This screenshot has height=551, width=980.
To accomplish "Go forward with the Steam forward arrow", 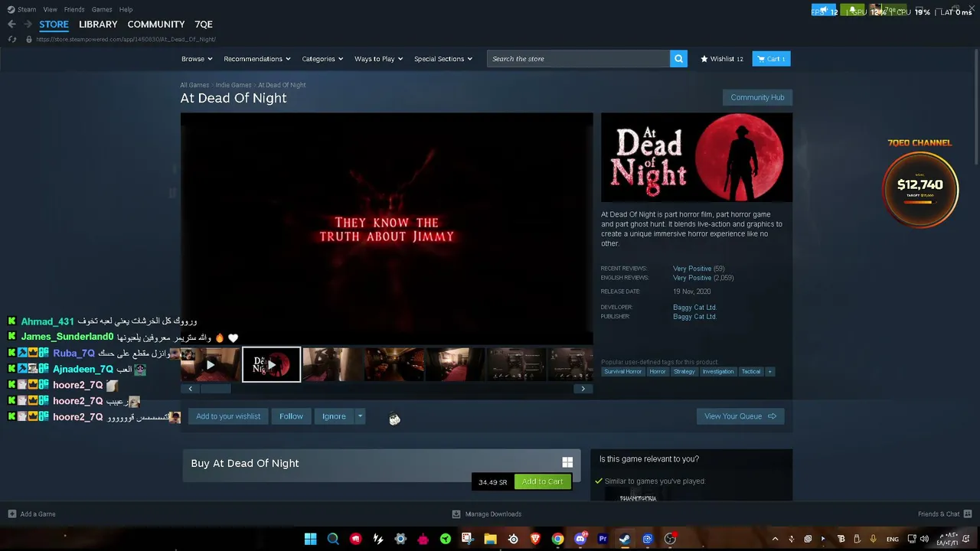I will (28, 24).
